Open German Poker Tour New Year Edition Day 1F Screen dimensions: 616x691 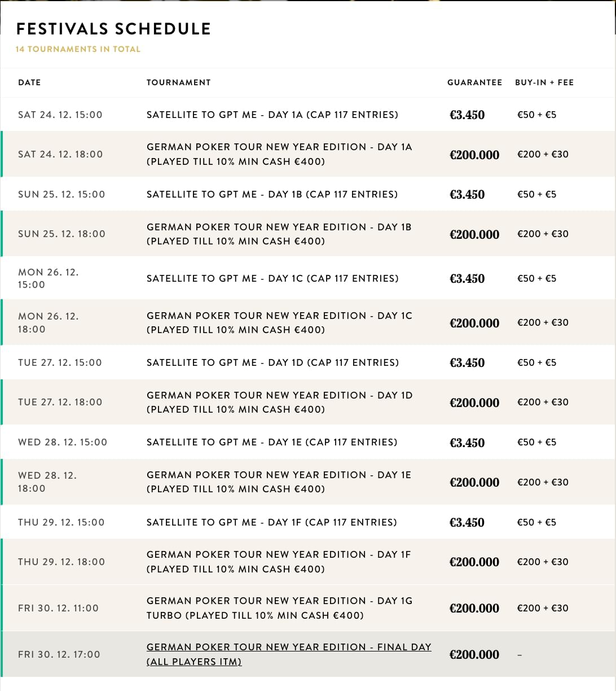279,562
